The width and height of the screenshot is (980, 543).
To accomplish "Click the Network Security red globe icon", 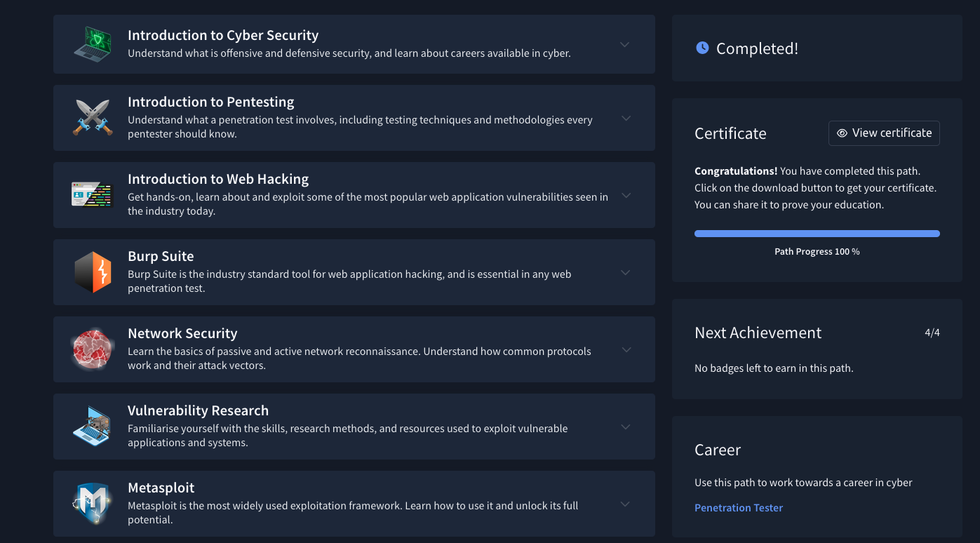I will coord(93,349).
